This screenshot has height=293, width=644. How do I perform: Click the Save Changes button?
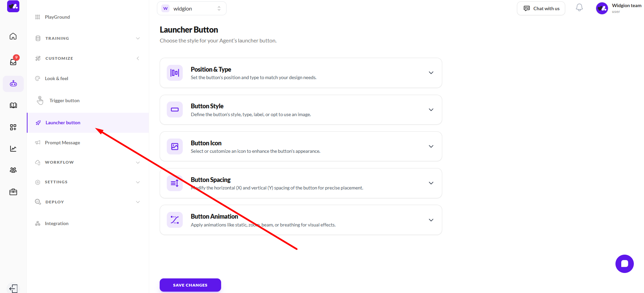[190, 285]
